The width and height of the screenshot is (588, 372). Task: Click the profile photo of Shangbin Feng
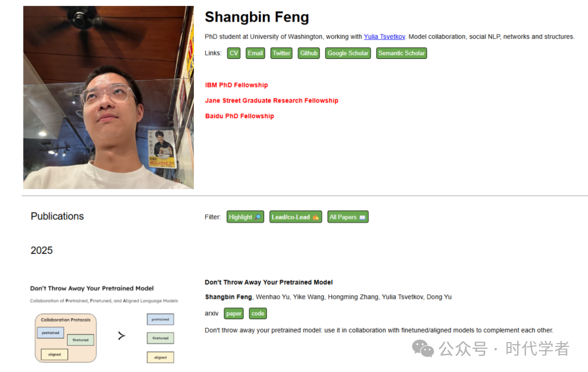tap(108, 97)
